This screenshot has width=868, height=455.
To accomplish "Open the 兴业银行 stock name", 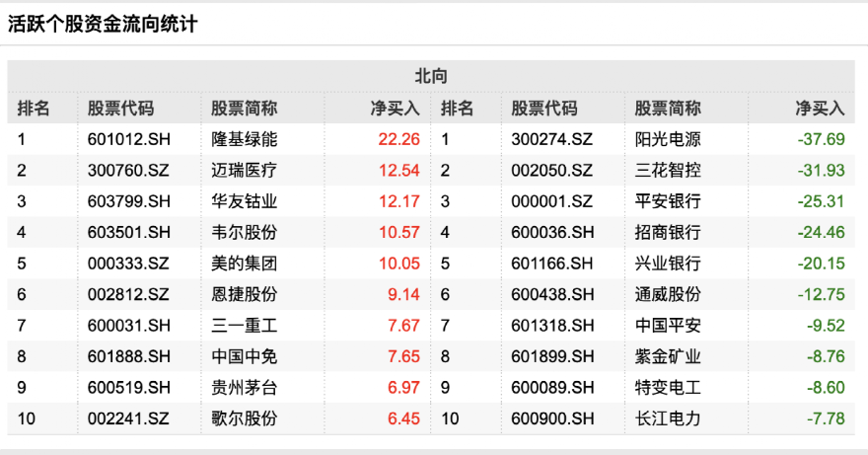I will [x=668, y=264].
